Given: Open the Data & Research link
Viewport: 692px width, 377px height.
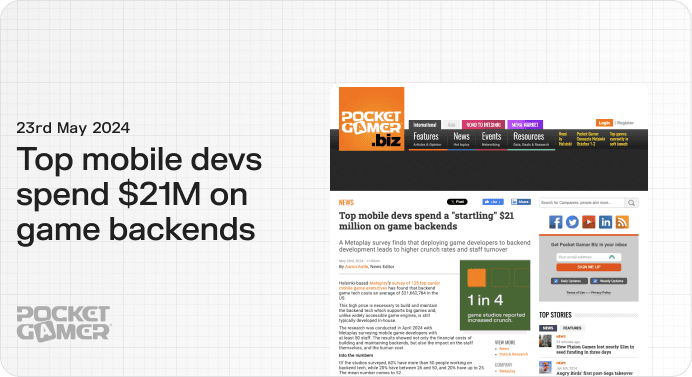Looking at the screenshot, I should (x=513, y=354).
